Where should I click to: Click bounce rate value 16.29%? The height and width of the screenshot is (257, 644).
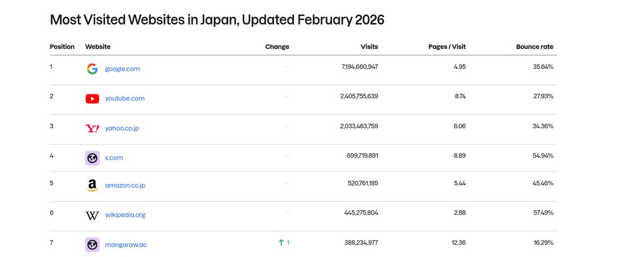544,242
